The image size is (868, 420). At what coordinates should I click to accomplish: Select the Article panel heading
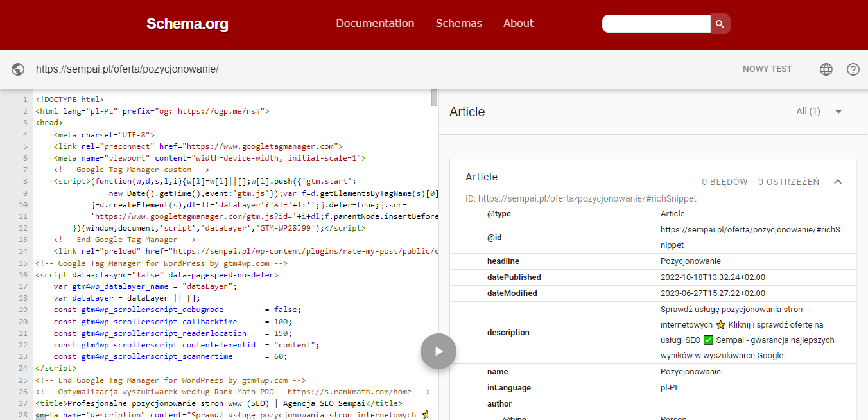467,112
